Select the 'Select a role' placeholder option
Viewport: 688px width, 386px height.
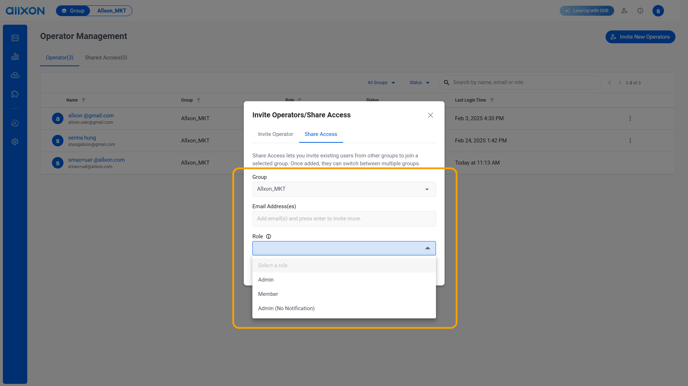(344, 265)
